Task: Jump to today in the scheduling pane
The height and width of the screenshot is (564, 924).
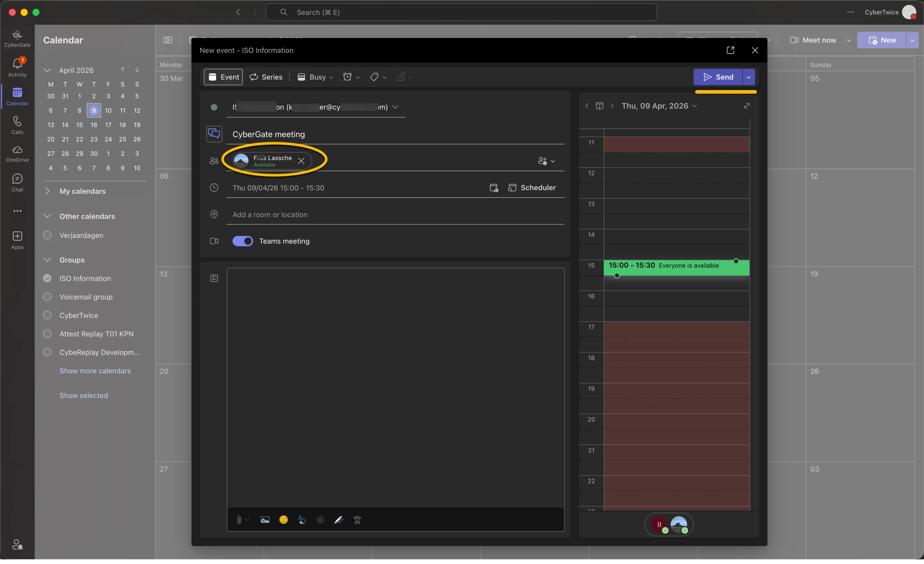Action: click(x=599, y=106)
